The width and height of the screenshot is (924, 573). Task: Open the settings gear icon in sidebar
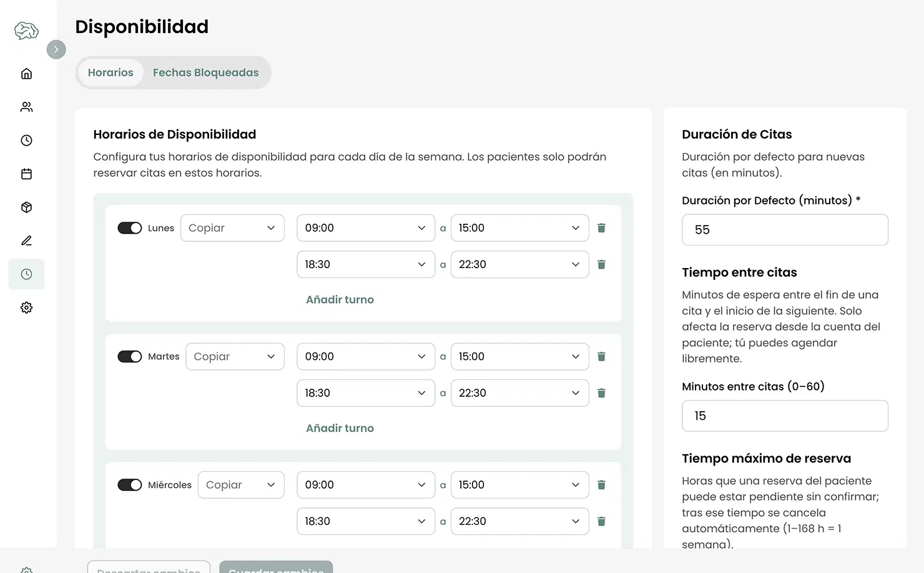pyautogui.click(x=26, y=307)
